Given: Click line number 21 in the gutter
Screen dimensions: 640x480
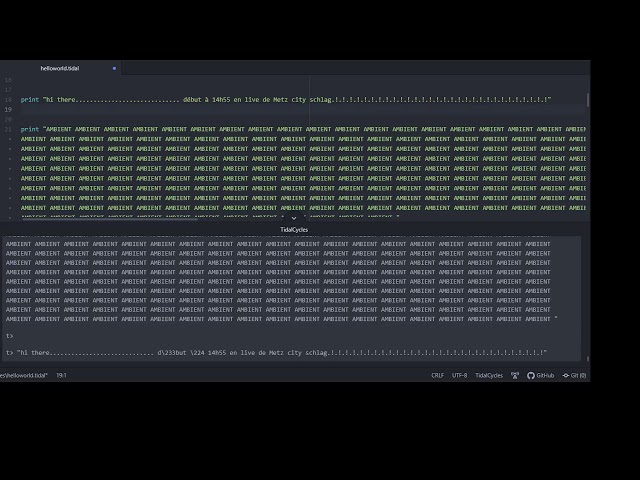Looking at the screenshot, I should pyautogui.click(x=8, y=129).
